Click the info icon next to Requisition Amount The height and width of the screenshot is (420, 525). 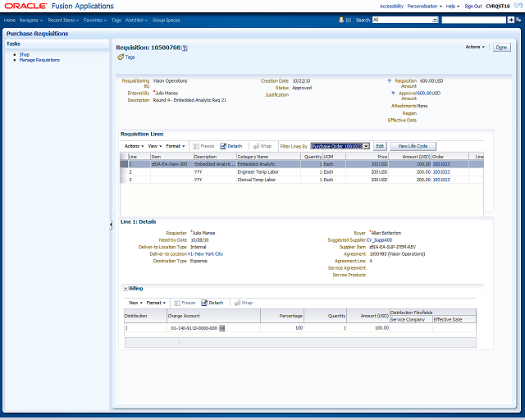[x=389, y=81]
